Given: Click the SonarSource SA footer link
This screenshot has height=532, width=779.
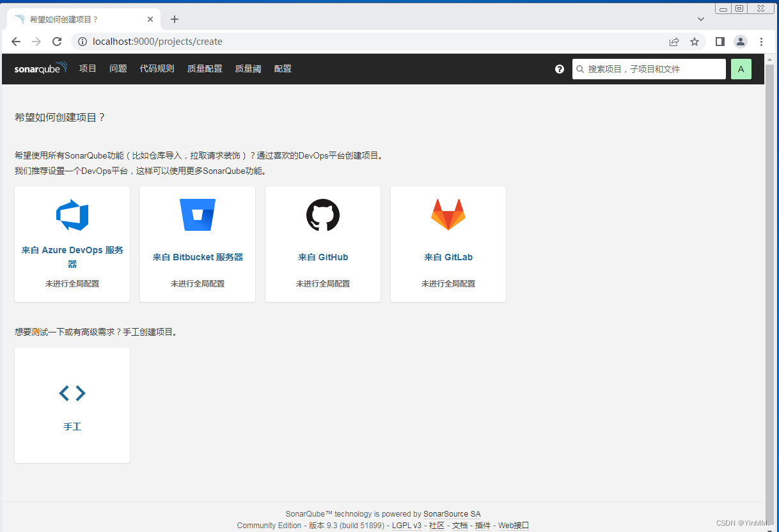Looking at the screenshot, I should [452, 514].
